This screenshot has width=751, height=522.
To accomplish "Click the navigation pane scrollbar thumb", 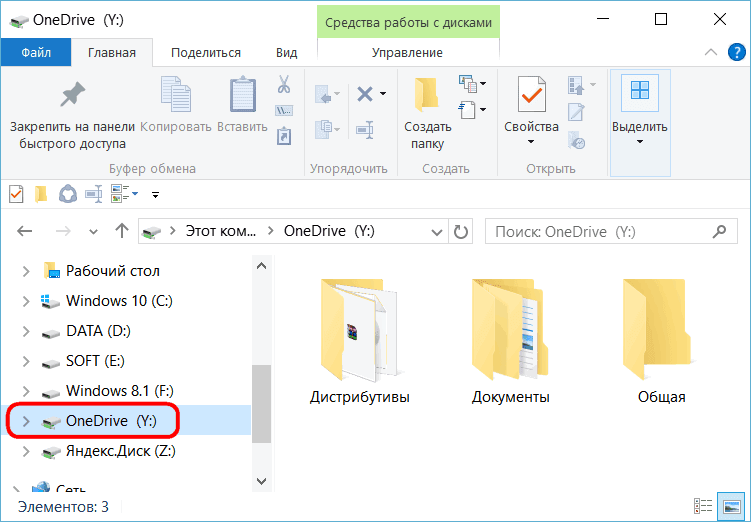I will pyautogui.click(x=262, y=404).
